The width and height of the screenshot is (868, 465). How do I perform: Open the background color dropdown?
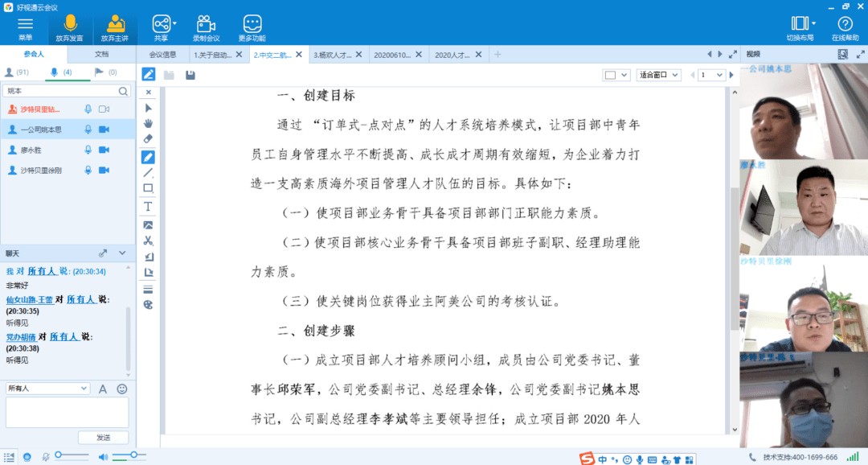pyautogui.click(x=616, y=75)
